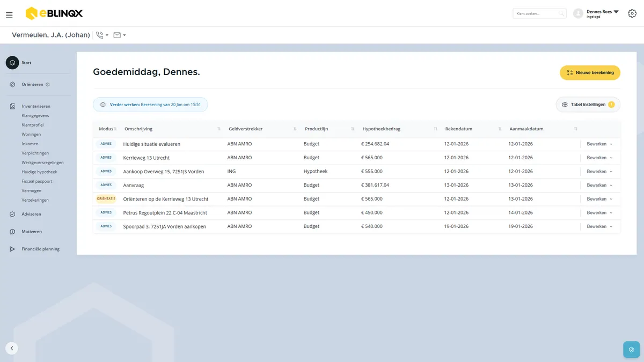Sort table by Rekendatum column arrows
Viewport: 644px width, 362px height.
point(500,129)
